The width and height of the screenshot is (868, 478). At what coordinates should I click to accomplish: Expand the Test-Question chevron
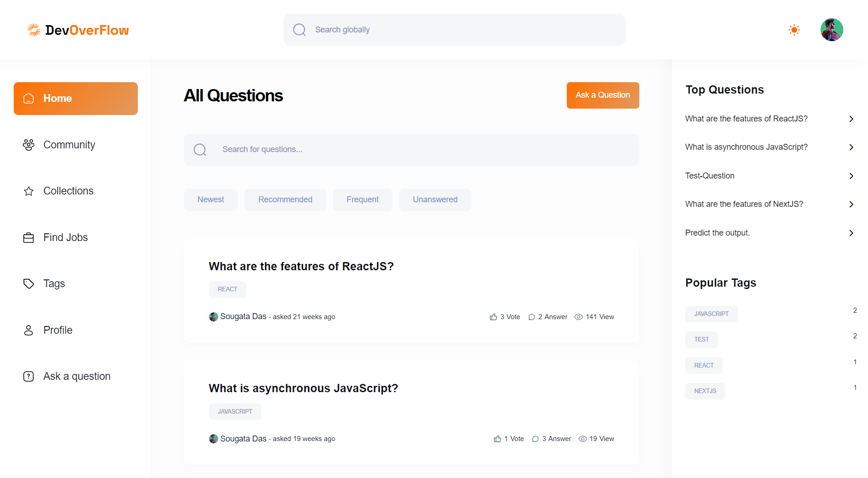[851, 176]
